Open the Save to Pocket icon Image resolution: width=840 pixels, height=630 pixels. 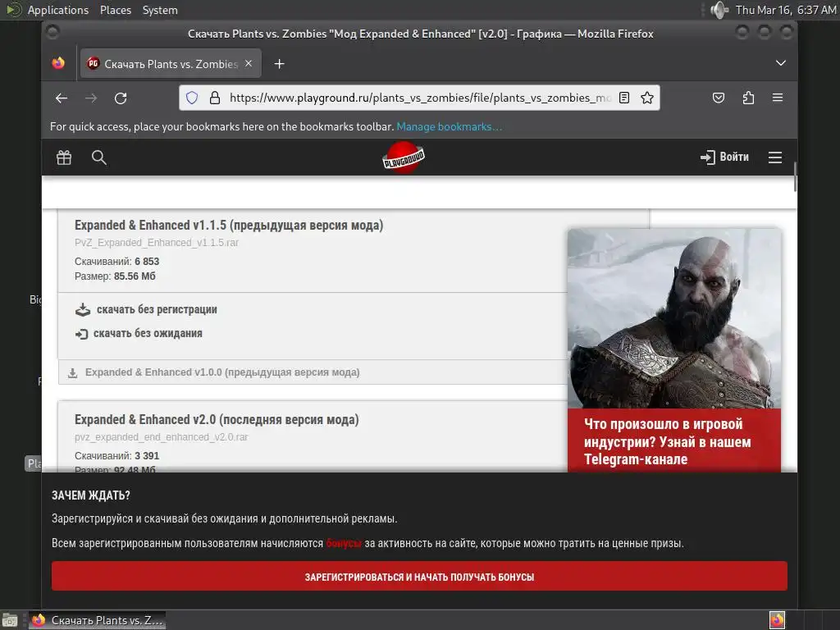pyautogui.click(x=719, y=98)
